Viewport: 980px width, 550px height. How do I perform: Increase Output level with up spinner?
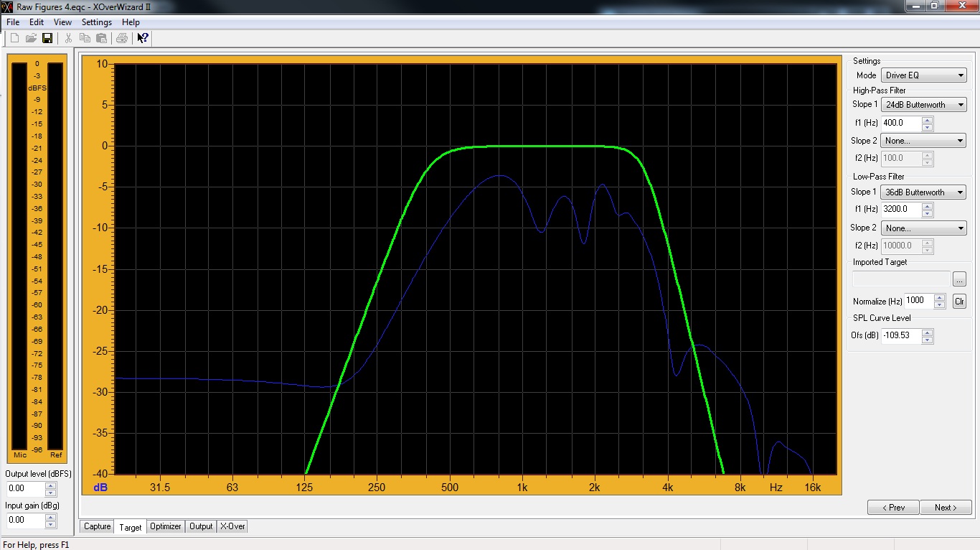[50, 485]
